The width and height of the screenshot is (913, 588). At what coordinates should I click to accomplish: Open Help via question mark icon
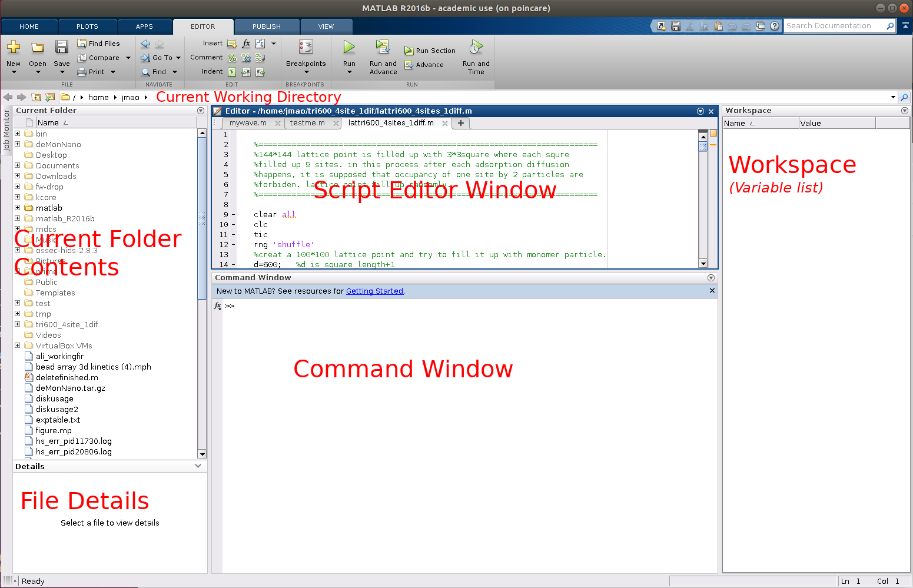pos(774,26)
